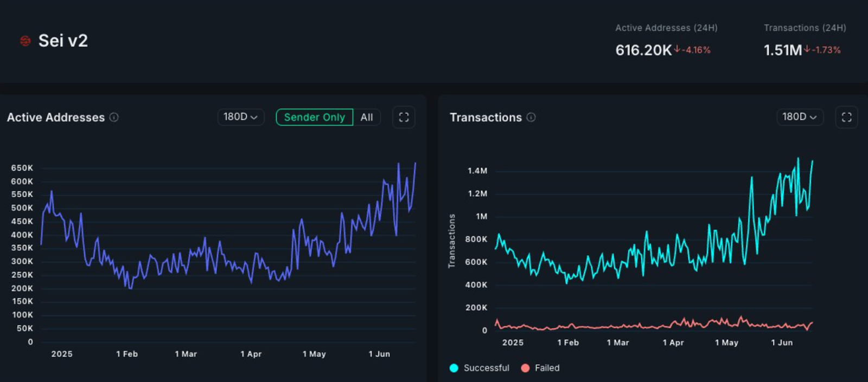Open the Active Addresses info tooltip icon
The width and height of the screenshot is (868, 382).
pyautogui.click(x=114, y=117)
